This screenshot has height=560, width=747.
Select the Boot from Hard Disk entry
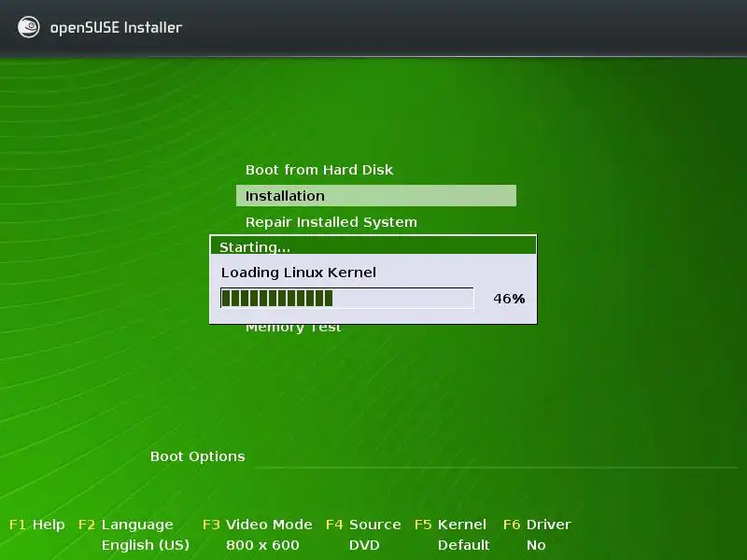tap(319, 170)
